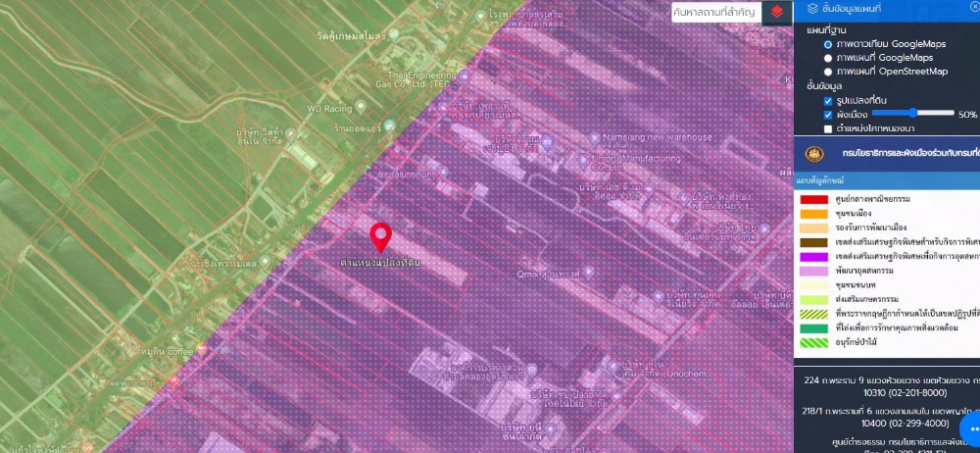Enable the ตำแหน่งโคกหนองนา location checkbox
Image resolution: width=980 pixels, height=453 pixels.
point(828,128)
